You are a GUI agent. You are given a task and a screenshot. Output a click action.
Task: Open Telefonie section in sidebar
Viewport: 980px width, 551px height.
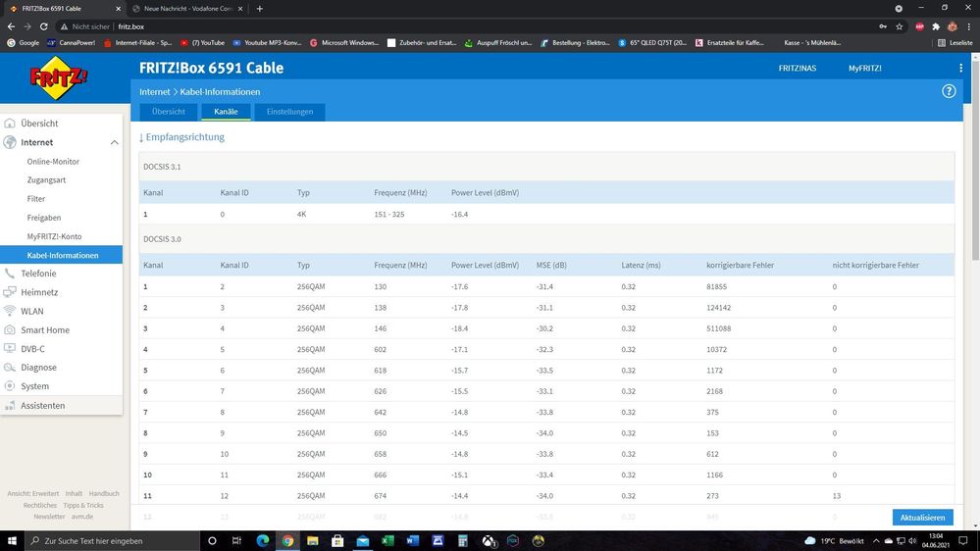point(38,274)
